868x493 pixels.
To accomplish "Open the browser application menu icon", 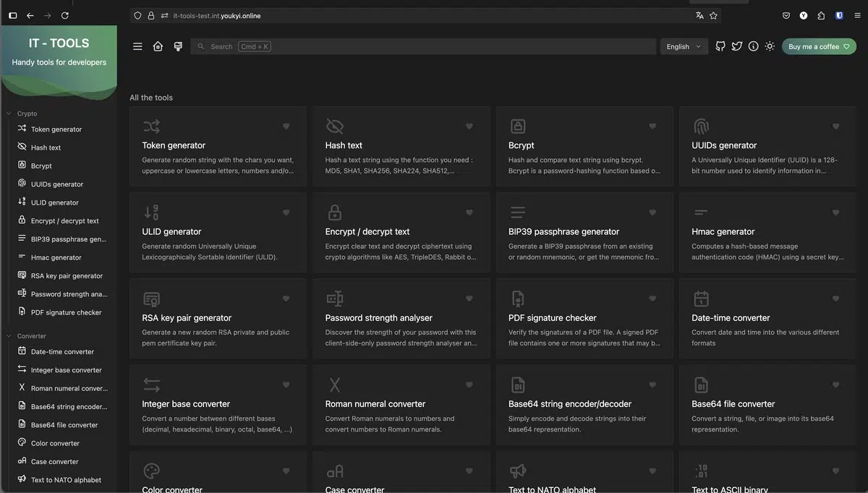I will pos(857,15).
